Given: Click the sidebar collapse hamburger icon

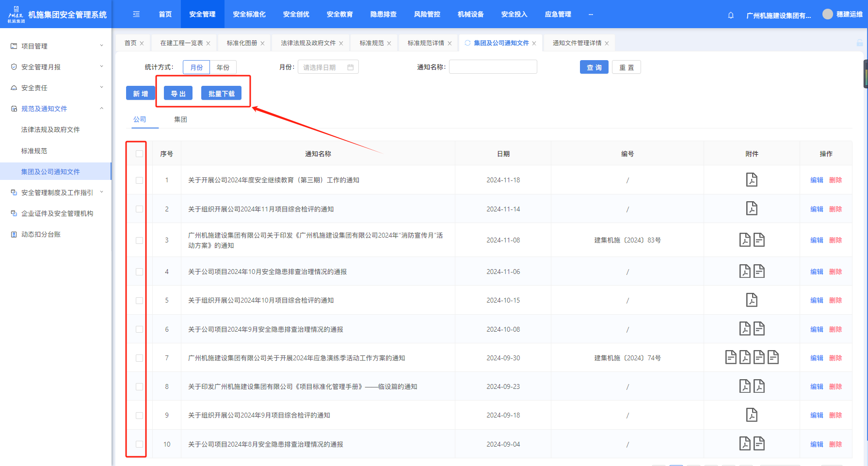Looking at the screenshot, I should (136, 15).
